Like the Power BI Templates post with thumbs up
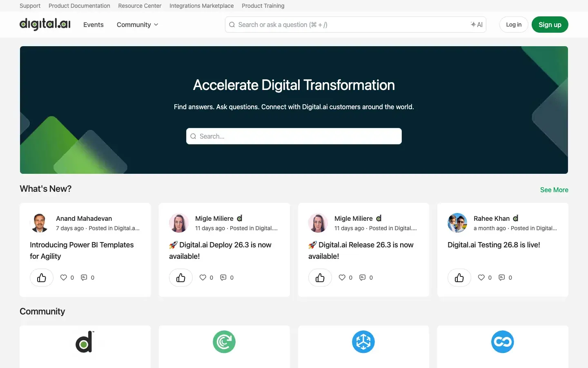Image resolution: width=588 pixels, height=368 pixels. click(42, 278)
